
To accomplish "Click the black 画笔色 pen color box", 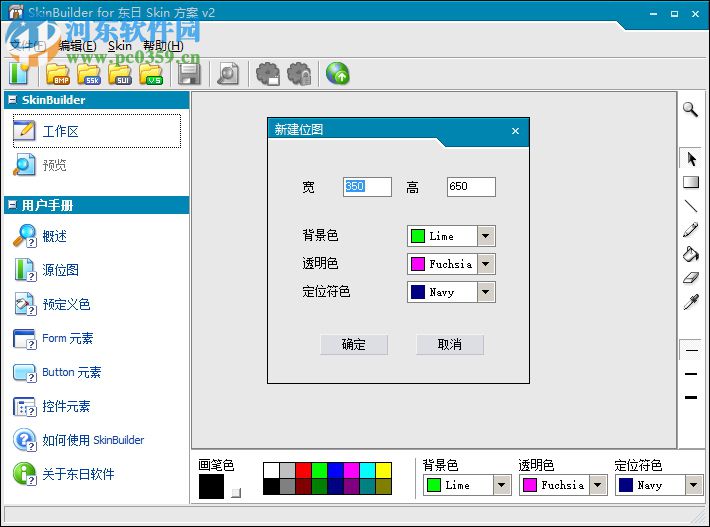I will tap(211, 486).
